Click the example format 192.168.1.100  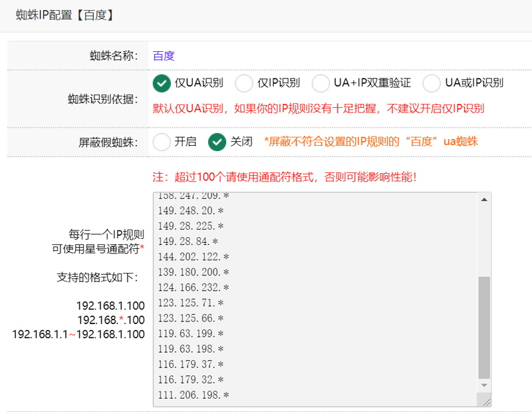pyautogui.click(x=110, y=306)
